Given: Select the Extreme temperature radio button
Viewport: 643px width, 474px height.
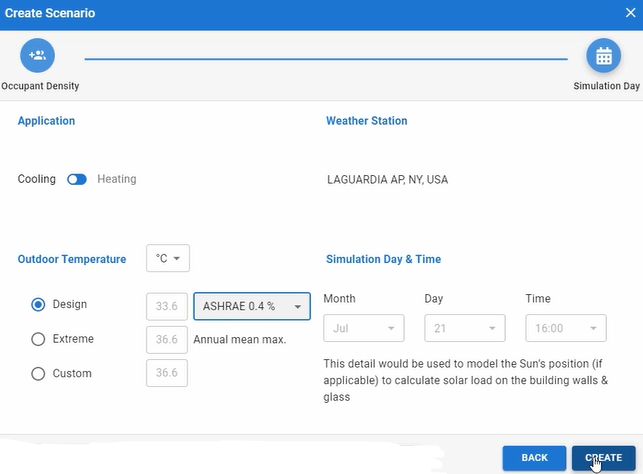Looking at the screenshot, I should click(x=38, y=339).
